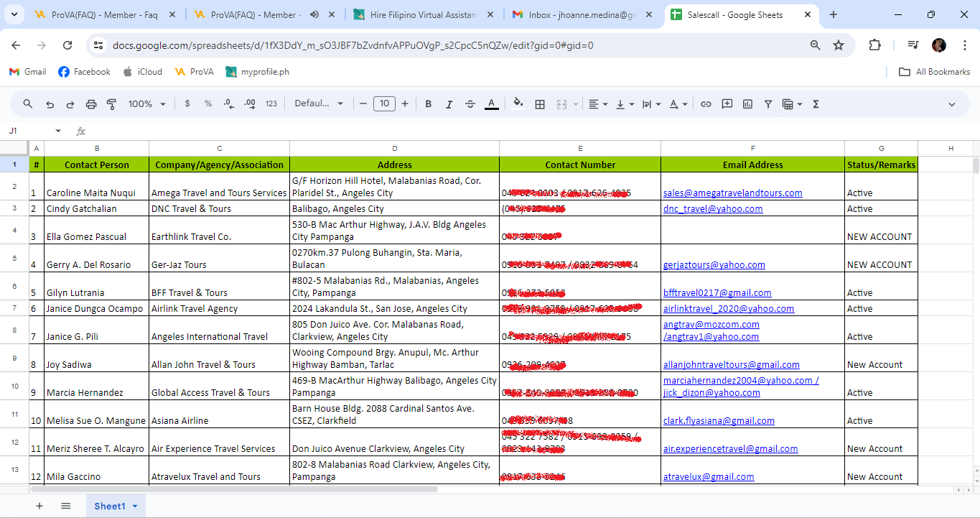Reload the current browser page
This screenshot has width=980, height=518.
click(x=67, y=45)
